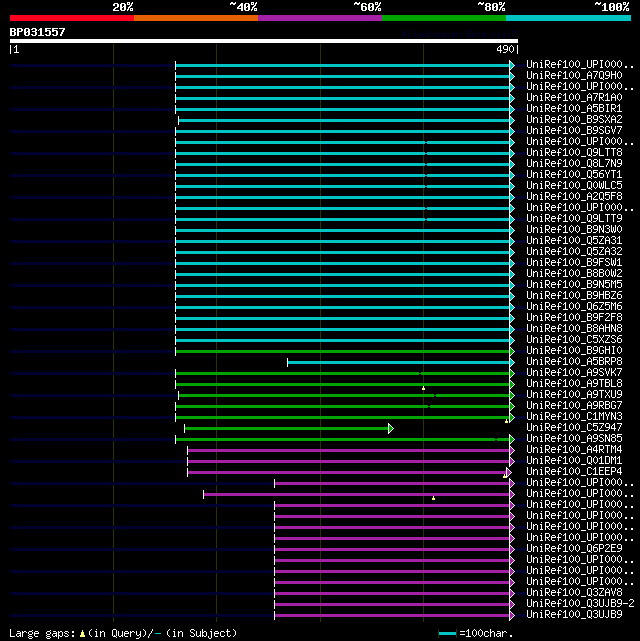Click the purple alignment bar of Q3UJB9-2

pyautogui.click(x=392, y=605)
